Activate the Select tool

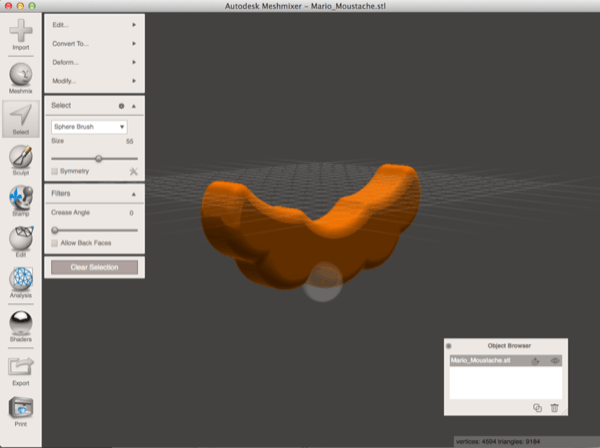click(x=21, y=119)
